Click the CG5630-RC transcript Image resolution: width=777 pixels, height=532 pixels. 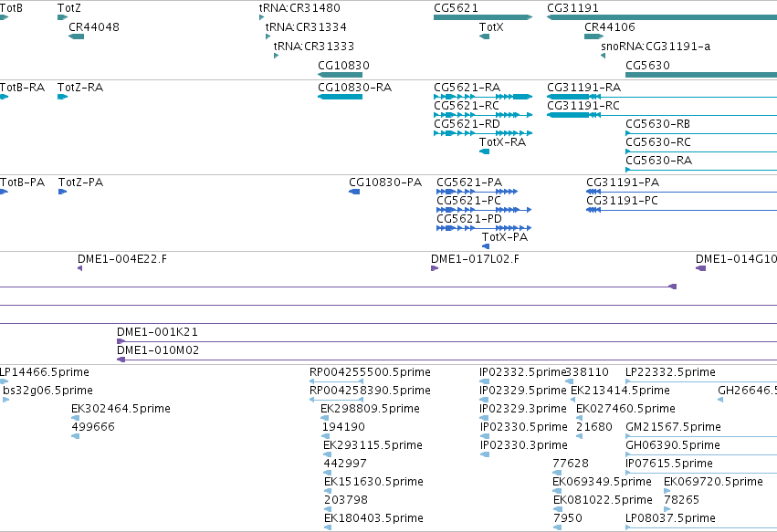(x=701, y=151)
